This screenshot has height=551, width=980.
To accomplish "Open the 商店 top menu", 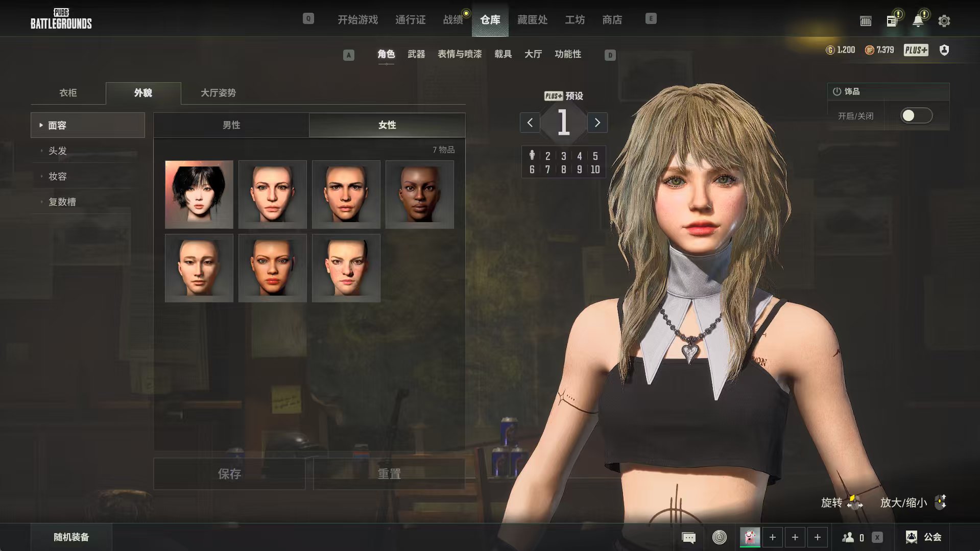I will coord(612,20).
